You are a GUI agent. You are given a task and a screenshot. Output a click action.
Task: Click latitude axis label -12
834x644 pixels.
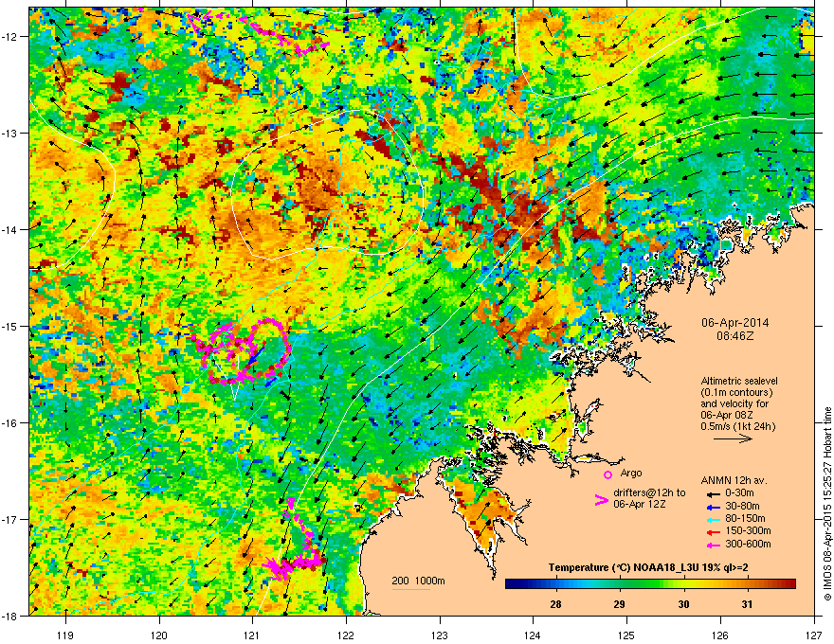click(9, 37)
